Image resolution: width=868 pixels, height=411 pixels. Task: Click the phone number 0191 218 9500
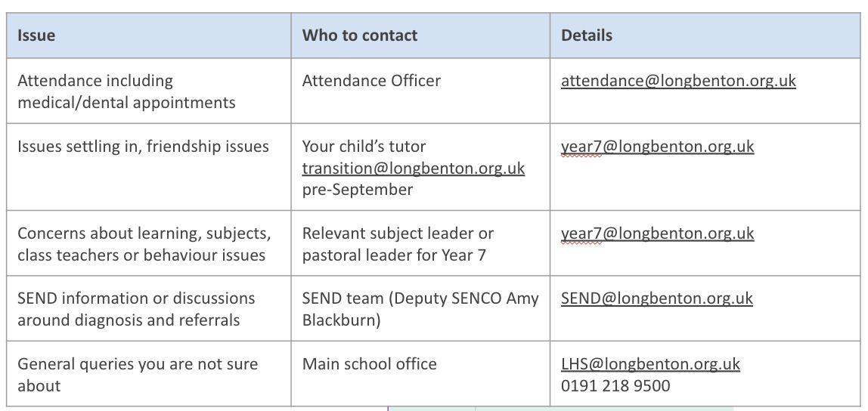point(615,386)
